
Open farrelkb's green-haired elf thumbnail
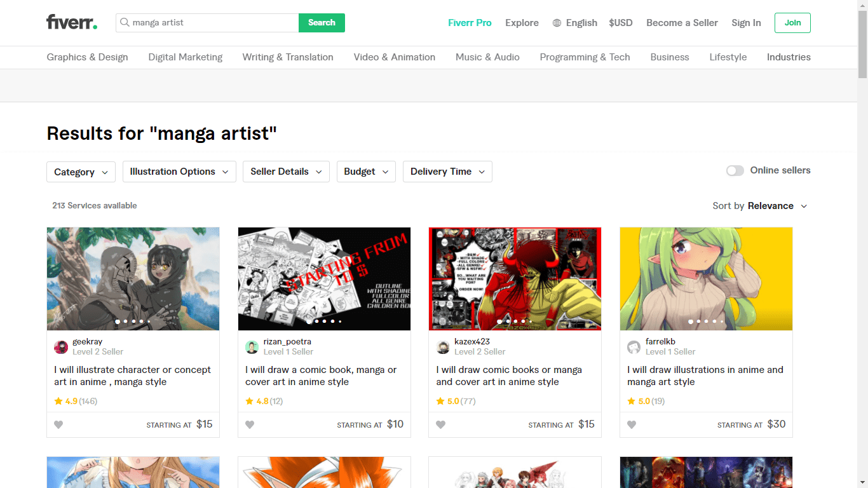(x=706, y=279)
